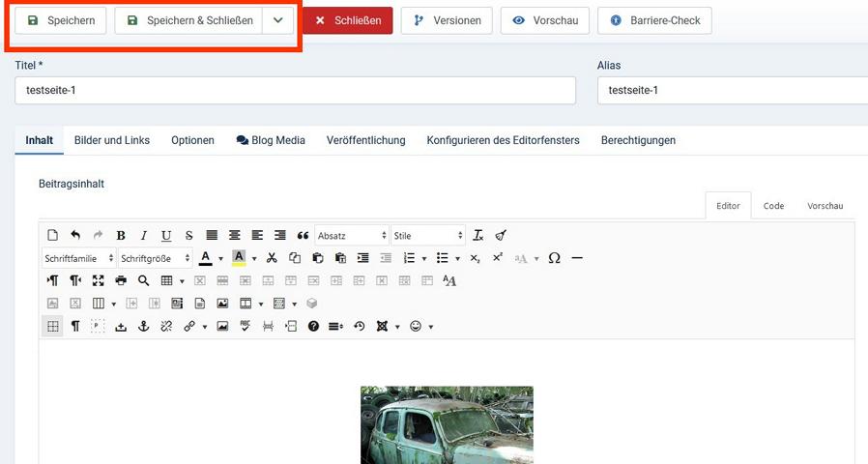Run the Barriere-Check
Viewport: 868px width, 464px height.
click(x=654, y=20)
